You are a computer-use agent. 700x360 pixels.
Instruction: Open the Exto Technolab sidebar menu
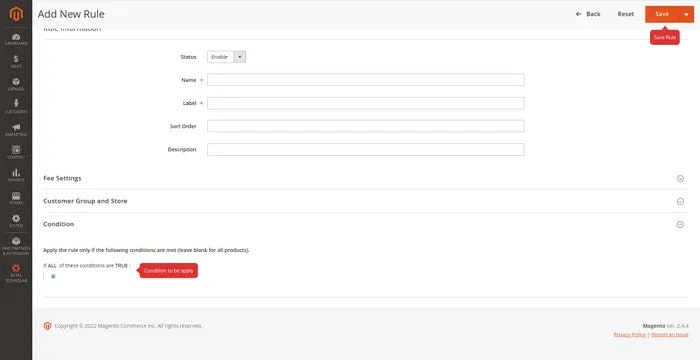pos(16,273)
